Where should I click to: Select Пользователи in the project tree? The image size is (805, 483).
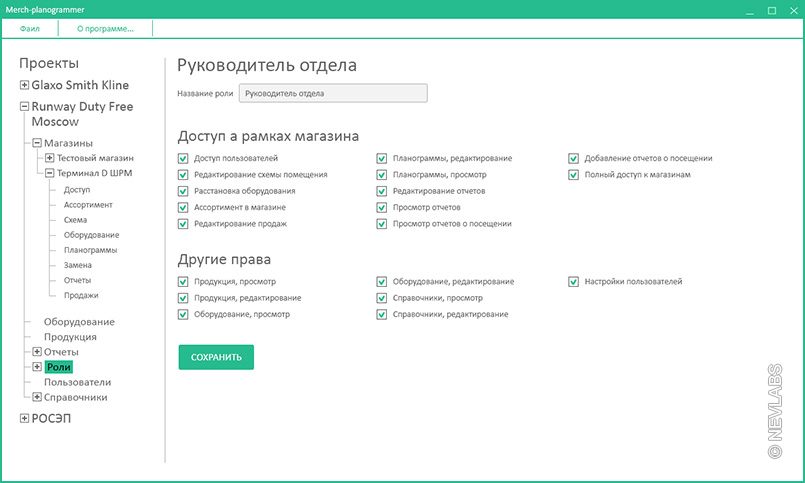pyautogui.click(x=77, y=382)
